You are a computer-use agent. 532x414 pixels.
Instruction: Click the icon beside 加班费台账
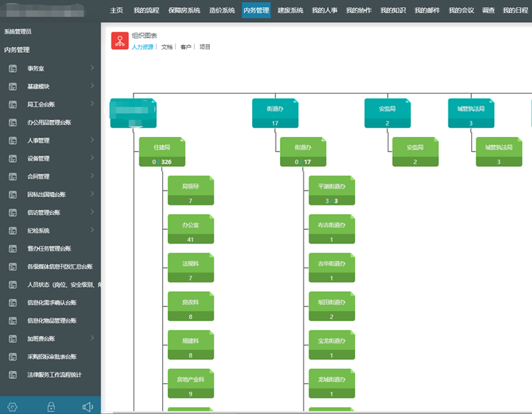click(12, 338)
